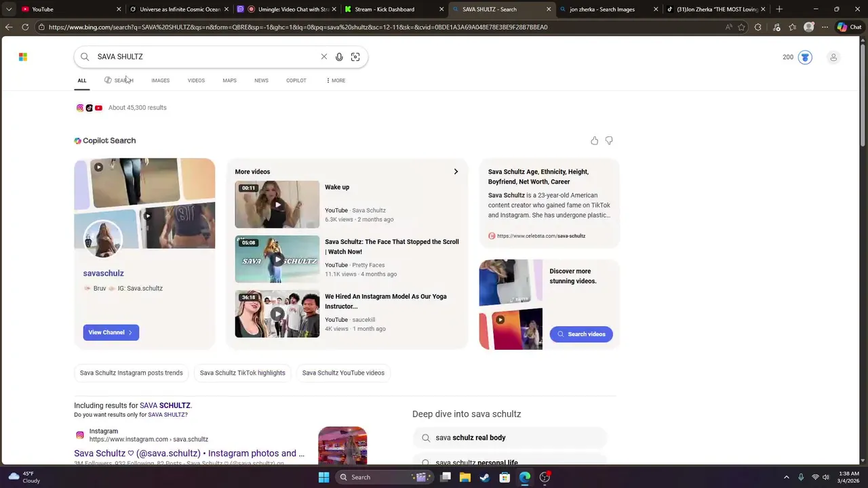Click the Microsoft logo icon beside search box

pyautogui.click(x=23, y=57)
